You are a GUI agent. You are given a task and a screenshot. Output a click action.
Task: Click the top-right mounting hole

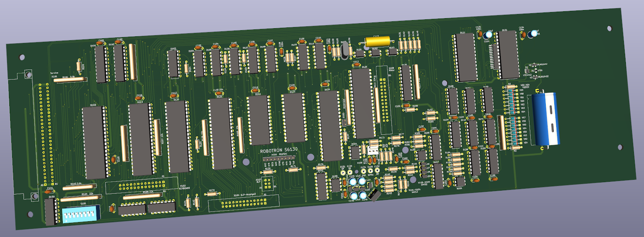[x=609, y=28]
